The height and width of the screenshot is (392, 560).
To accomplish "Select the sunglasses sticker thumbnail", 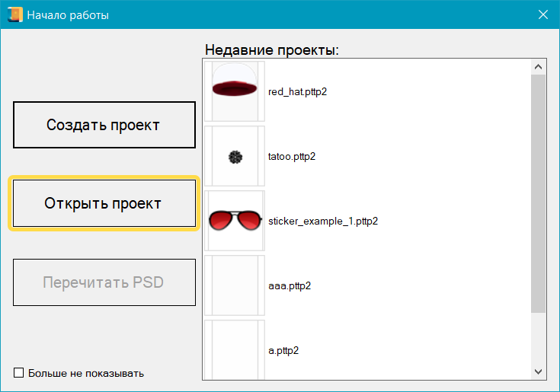I will (x=235, y=221).
